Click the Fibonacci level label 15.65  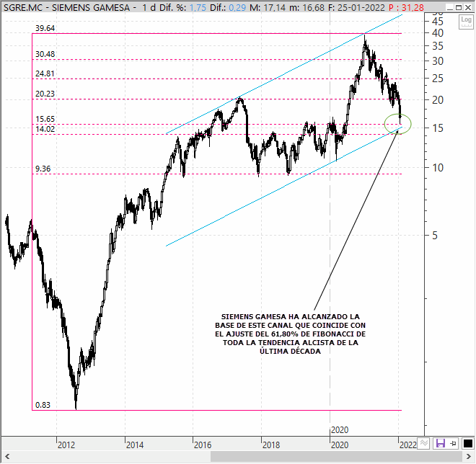(x=45, y=119)
